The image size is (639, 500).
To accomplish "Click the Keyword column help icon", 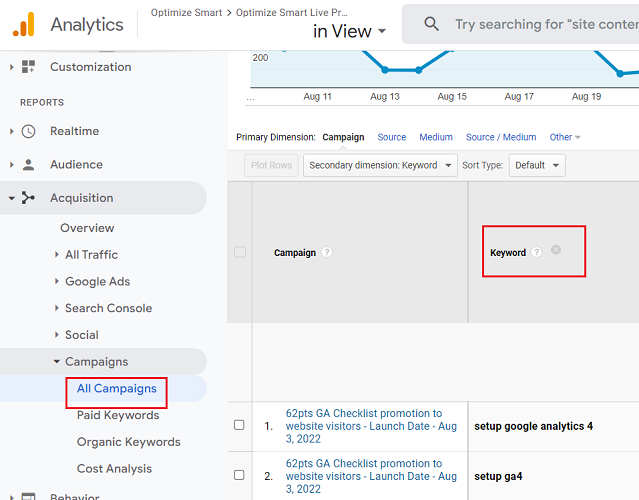I will (x=536, y=252).
